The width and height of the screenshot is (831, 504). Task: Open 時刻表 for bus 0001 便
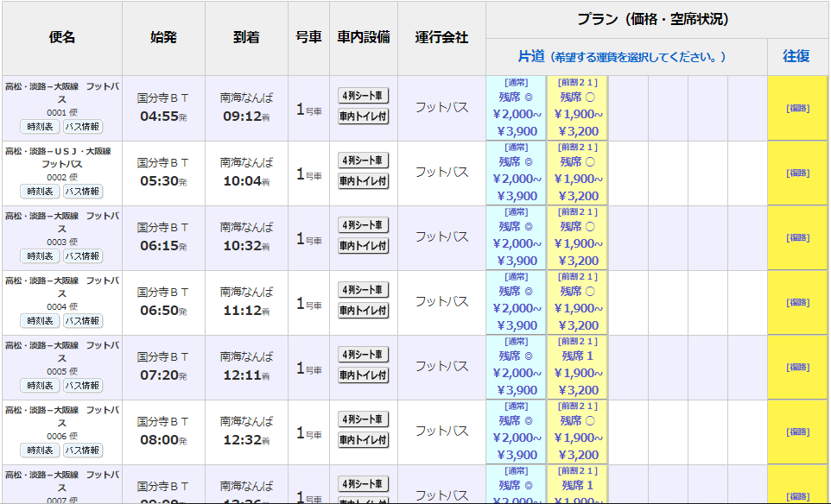click(40, 127)
